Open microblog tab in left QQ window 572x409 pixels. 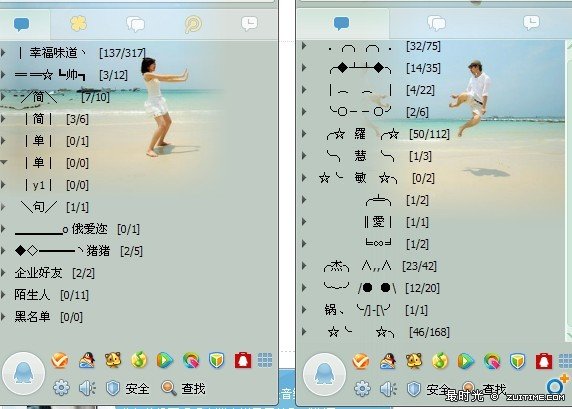point(193,24)
